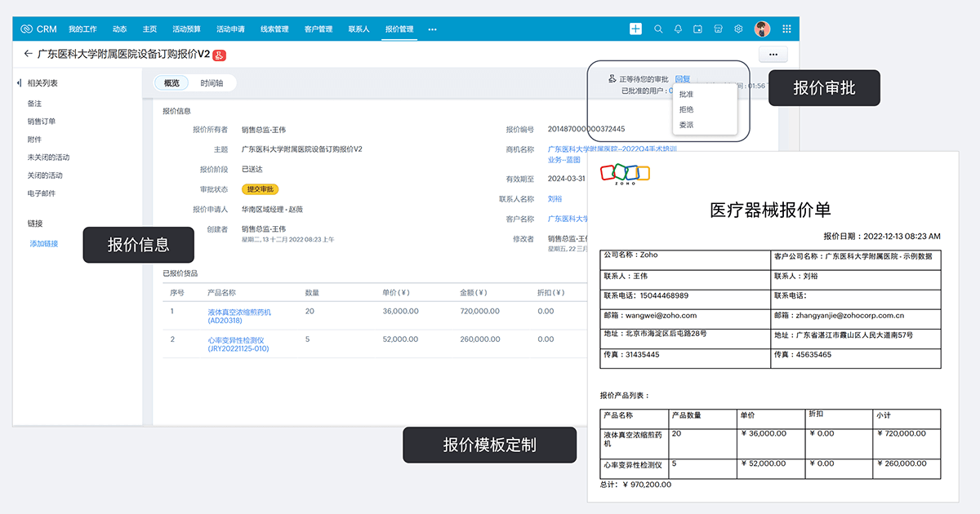Choose 委派 from the approval menu

[686, 125]
